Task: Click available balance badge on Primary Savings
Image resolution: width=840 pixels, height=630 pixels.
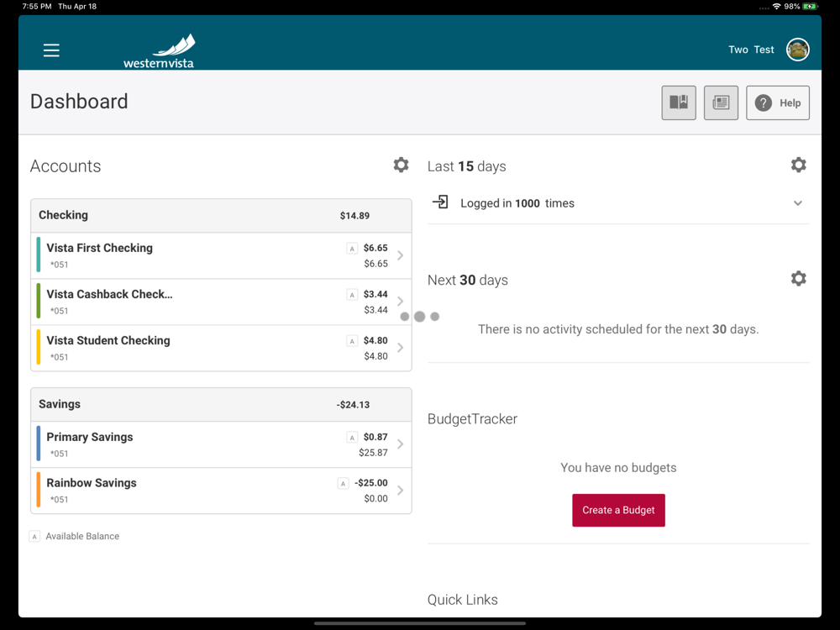Action: tap(352, 438)
